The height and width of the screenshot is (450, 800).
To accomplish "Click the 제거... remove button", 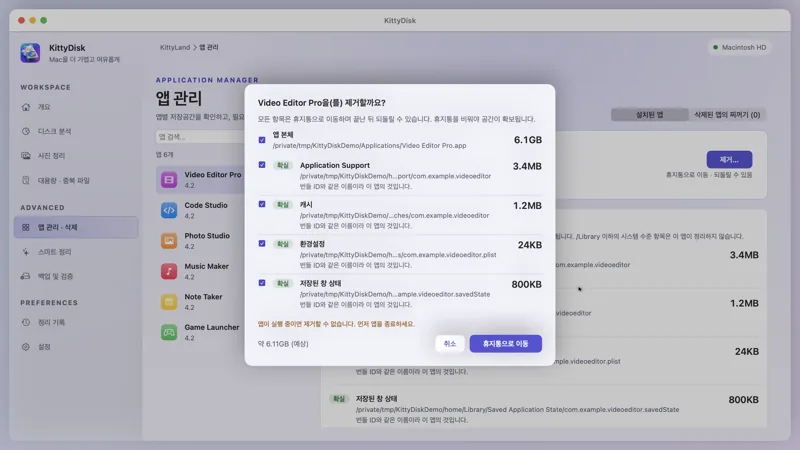I will coord(729,160).
